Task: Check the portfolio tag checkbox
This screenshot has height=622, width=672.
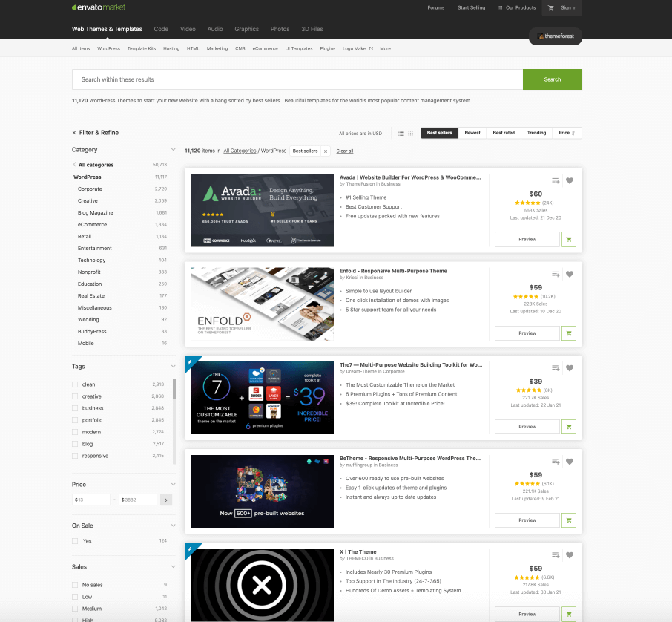Action: click(x=75, y=420)
